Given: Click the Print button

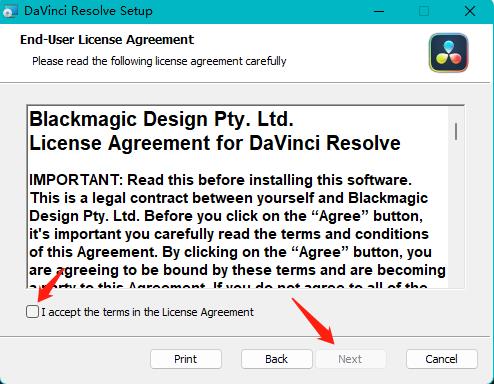Looking at the screenshot, I should pyautogui.click(x=186, y=359).
